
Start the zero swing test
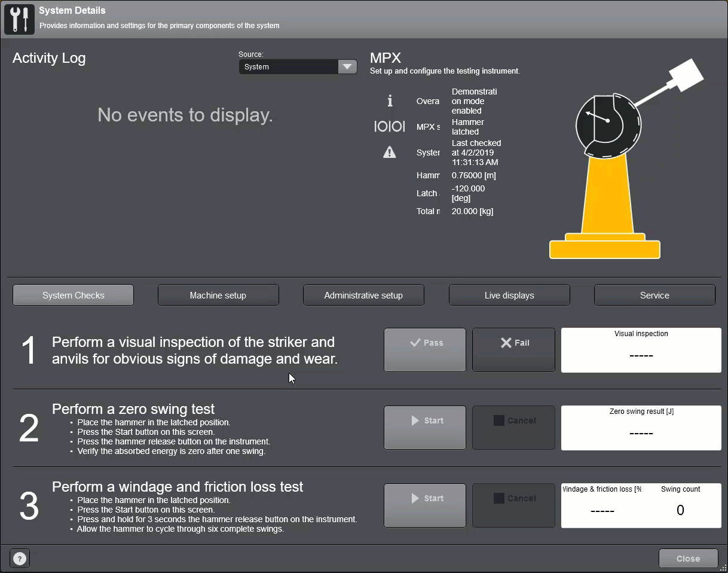tap(425, 427)
